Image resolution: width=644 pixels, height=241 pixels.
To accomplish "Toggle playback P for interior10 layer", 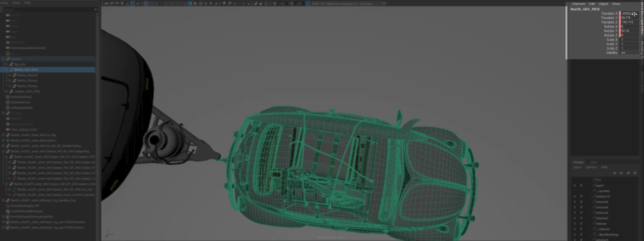I will (x=581, y=197).
